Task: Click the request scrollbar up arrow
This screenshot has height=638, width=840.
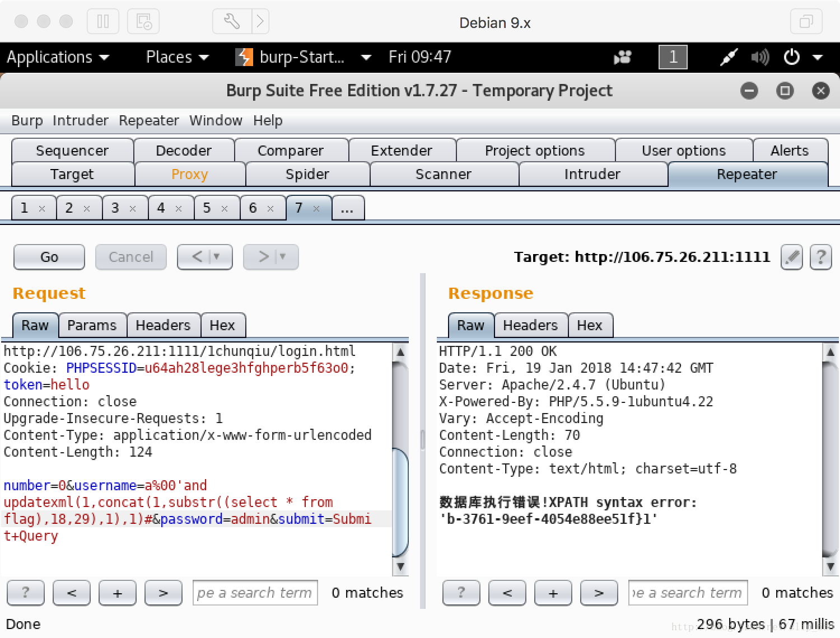Action: [400, 352]
